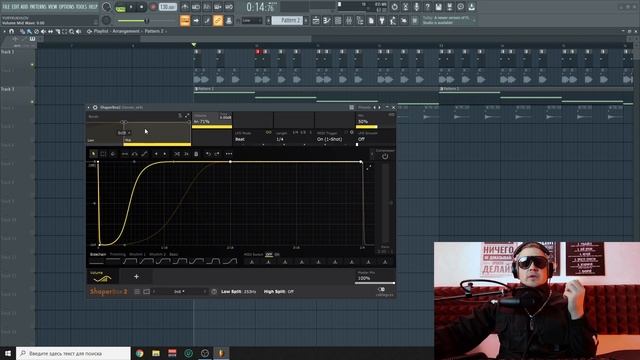Image resolution: width=640 pixels, height=360 pixels.
Task: Open the OPTIONS menu
Action: pos(67,7)
